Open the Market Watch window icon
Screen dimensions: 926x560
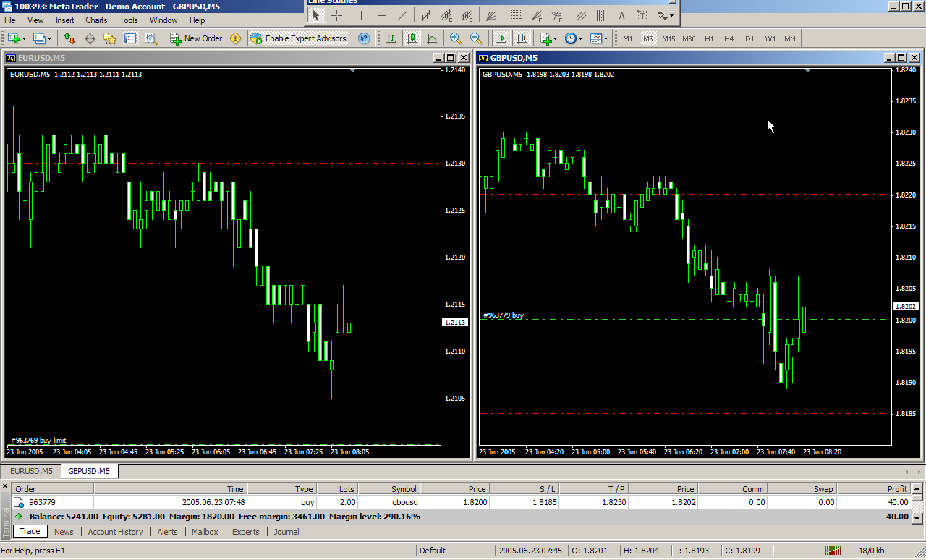click(69, 38)
